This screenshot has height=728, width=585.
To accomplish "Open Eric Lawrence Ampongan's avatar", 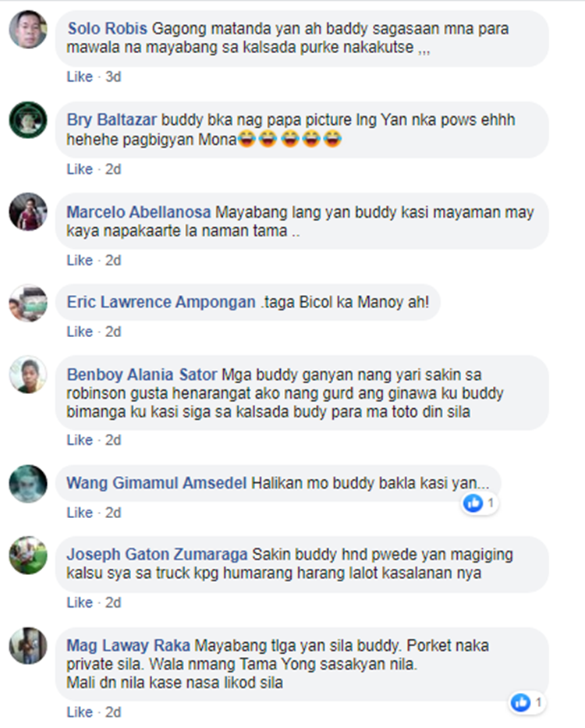I will tap(28, 304).
